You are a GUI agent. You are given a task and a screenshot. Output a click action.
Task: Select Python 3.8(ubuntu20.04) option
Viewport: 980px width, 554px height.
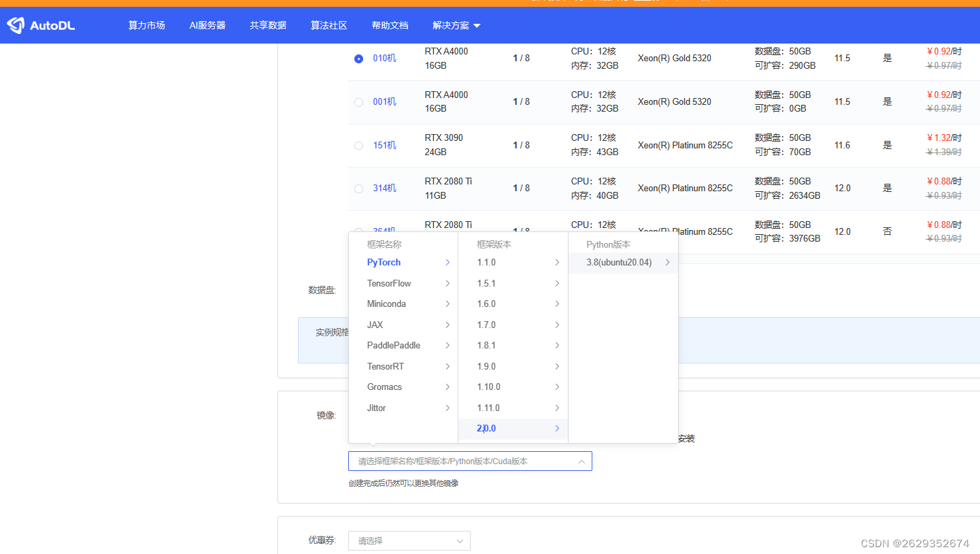[x=623, y=263]
